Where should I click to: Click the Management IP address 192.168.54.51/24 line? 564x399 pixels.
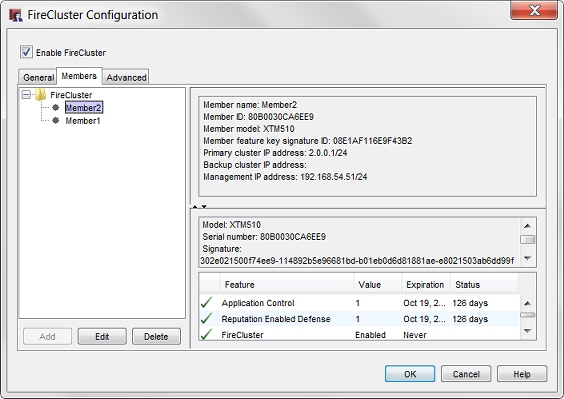285,177
